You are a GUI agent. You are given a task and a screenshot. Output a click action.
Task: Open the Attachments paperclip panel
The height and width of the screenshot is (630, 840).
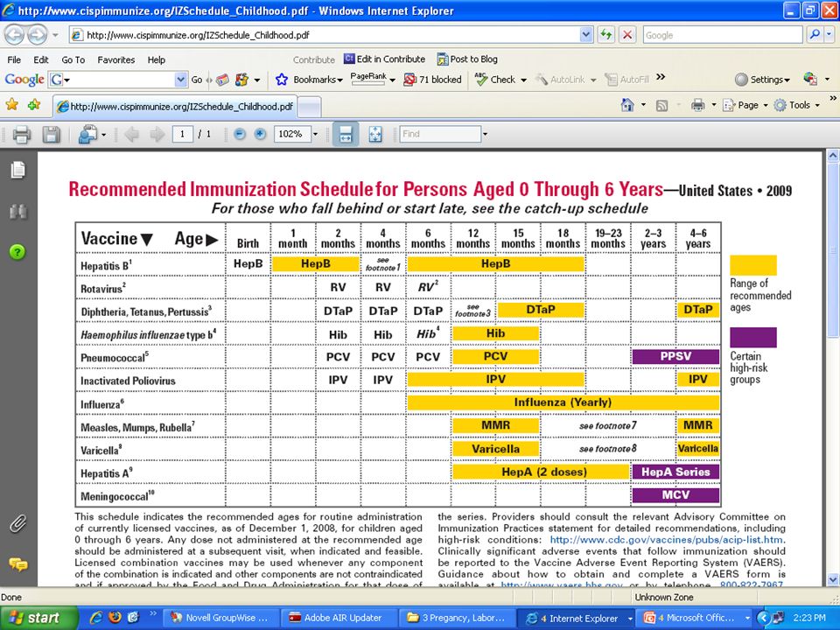[x=17, y=524]
